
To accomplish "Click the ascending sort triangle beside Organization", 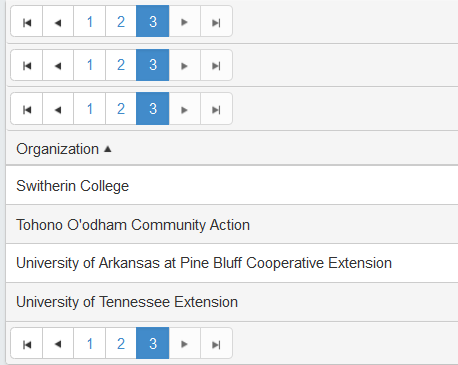I will [107, 149].
